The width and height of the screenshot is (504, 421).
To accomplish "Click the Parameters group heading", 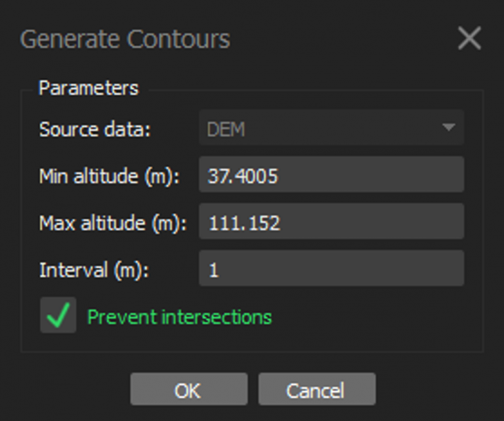I will point(89,89).
